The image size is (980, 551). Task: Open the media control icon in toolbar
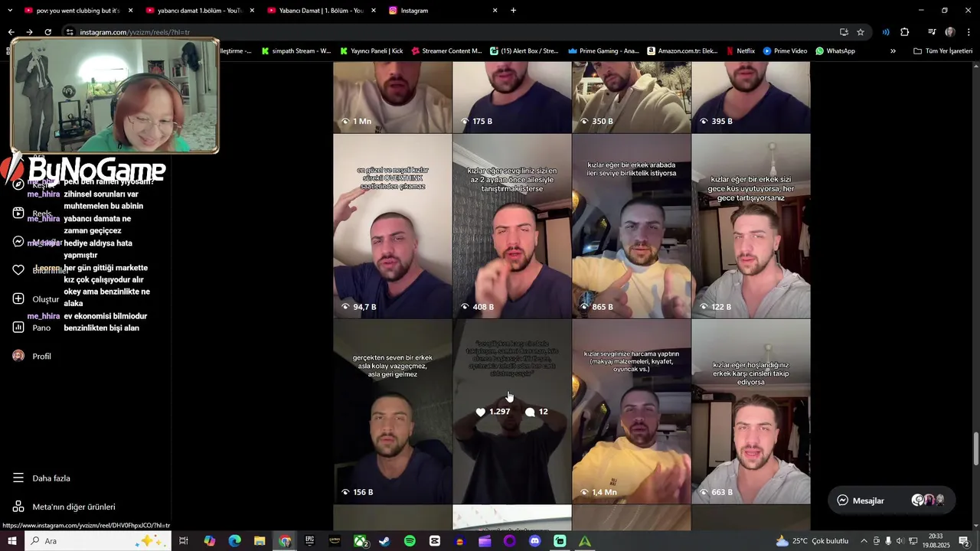[932, 32]
